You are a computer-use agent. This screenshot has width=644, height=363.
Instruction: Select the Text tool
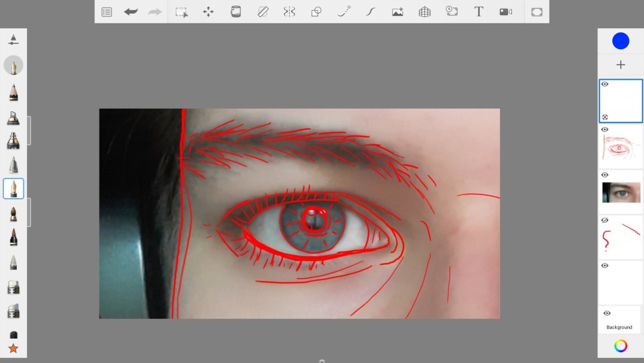[x=479, y=12]
